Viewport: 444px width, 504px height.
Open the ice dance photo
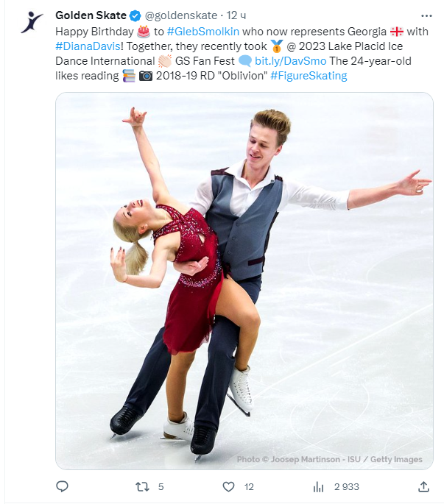pos(244,281)
